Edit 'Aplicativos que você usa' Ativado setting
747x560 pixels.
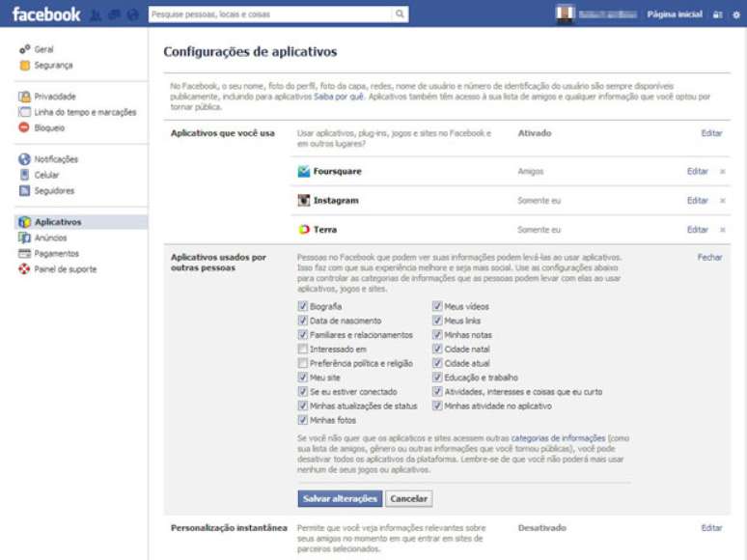pyautogui.click(x=711, y=133)
